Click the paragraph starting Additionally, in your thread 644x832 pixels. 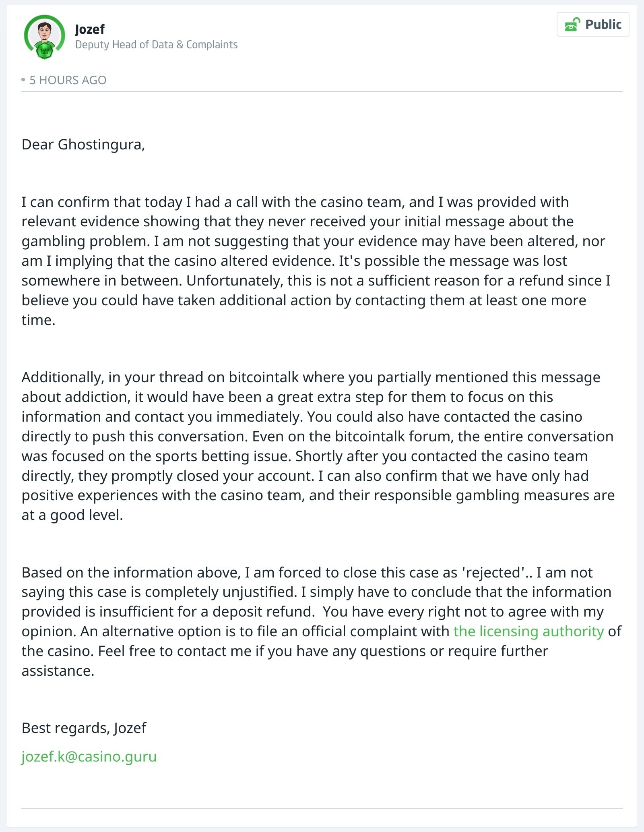pyautogui.click(x=318, y=446)
